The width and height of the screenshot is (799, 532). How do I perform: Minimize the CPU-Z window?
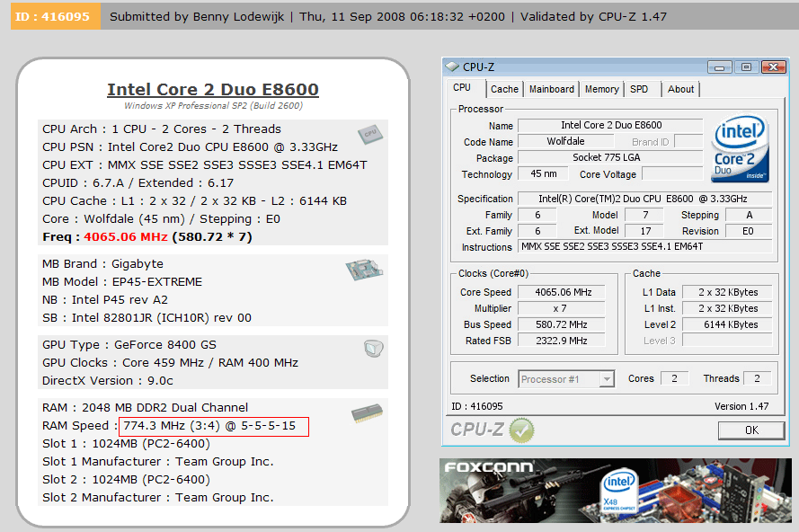720,67
